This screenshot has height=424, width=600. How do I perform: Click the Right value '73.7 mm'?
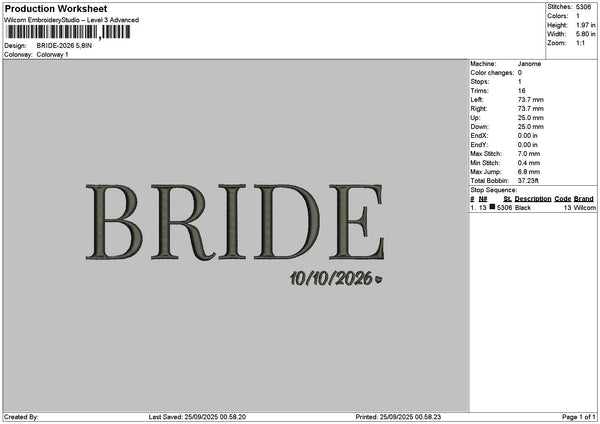coord(531,109)
